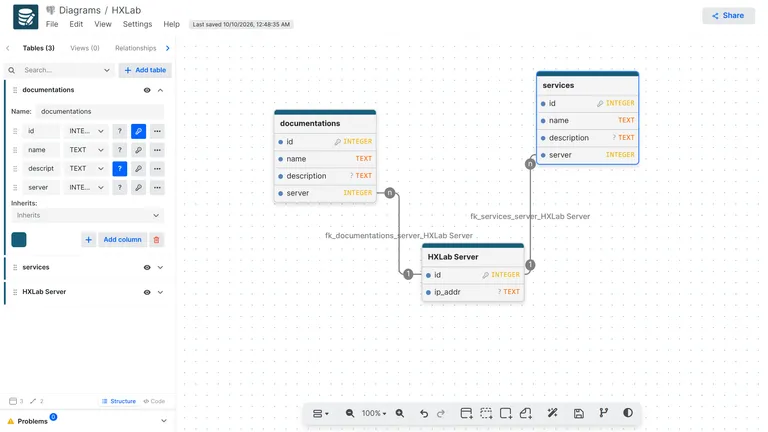768x432 pixels.
Task: Click the table Name input field
Action: pos(100,112)
